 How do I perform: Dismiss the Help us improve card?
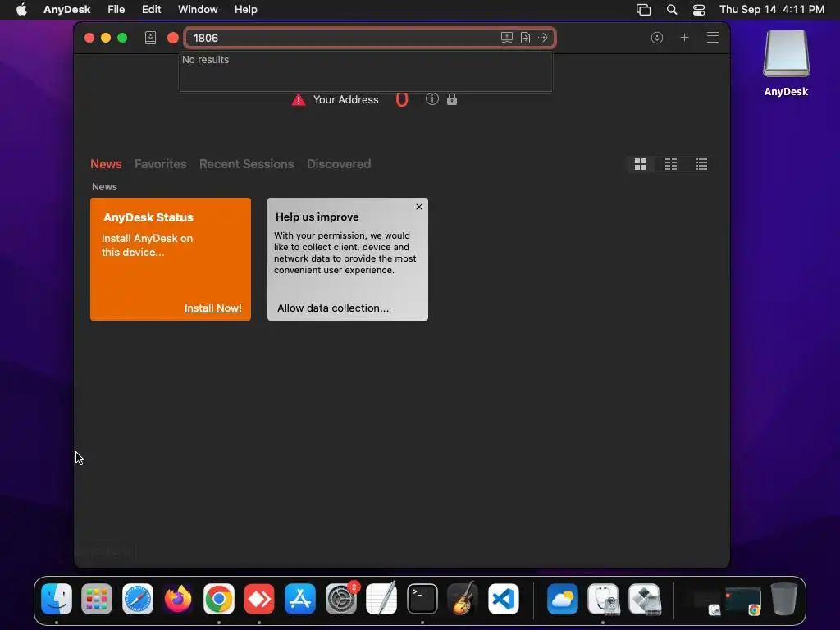pyautogui.click(x=419, y=207)
